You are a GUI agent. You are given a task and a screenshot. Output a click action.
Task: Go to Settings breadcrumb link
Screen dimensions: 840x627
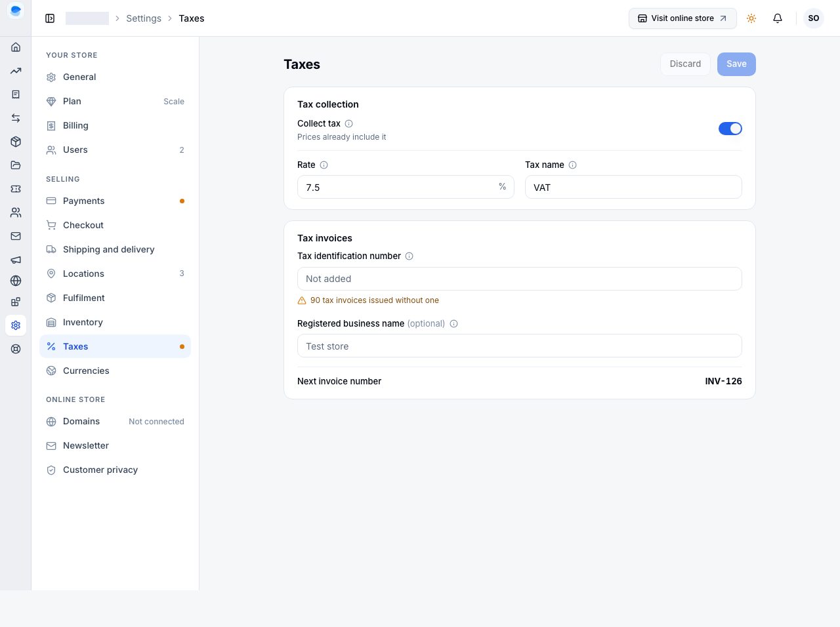[x=144, y=18]
